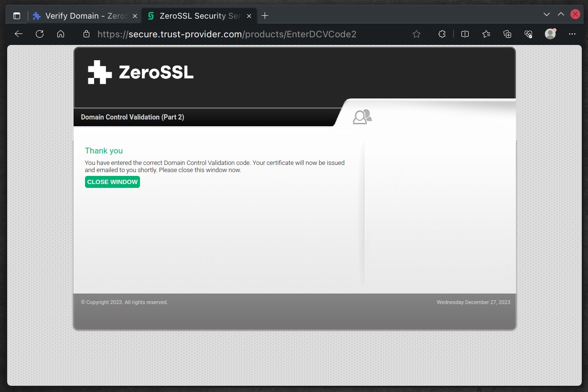Open browser essentials heart icon
The width and height of the screenshot is (588, 392).
tap(528, 34)
